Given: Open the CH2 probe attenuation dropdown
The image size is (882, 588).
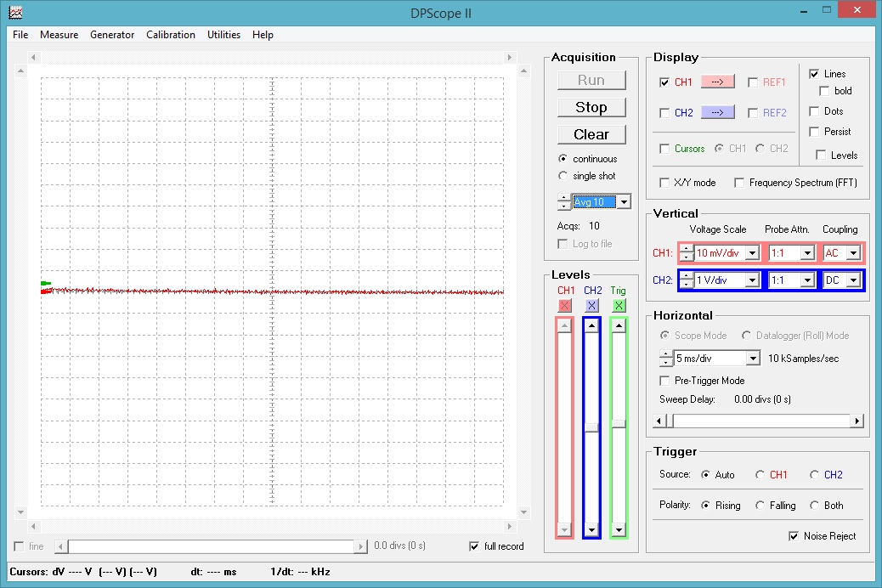Looking at the screenshot, I should click(x=808, y=280).
